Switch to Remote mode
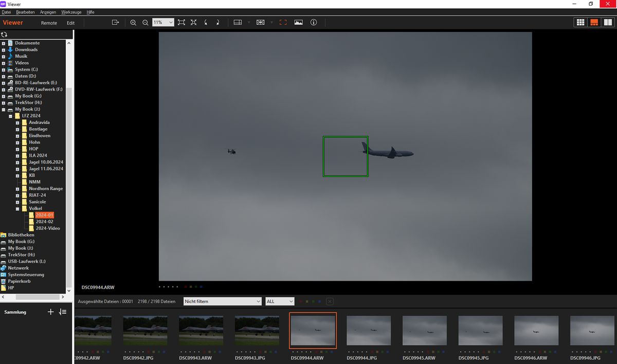 (x=49, y=23)
